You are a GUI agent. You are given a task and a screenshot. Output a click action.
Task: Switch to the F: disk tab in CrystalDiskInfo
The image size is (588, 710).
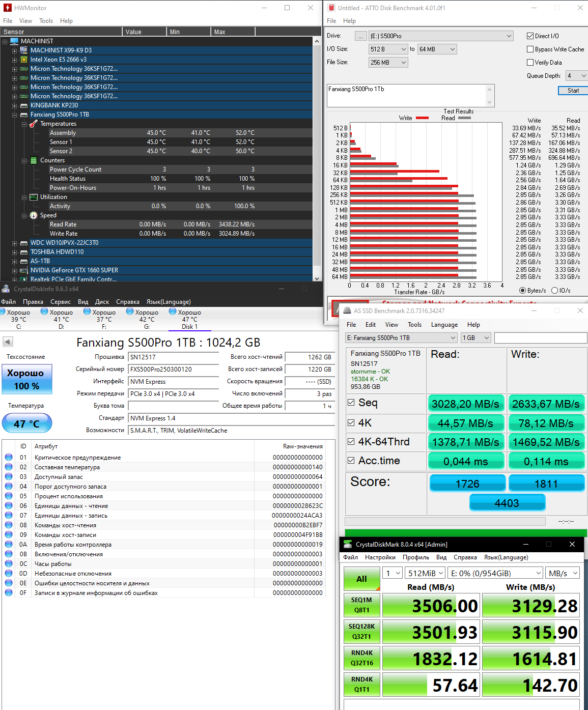coord(104,319)
